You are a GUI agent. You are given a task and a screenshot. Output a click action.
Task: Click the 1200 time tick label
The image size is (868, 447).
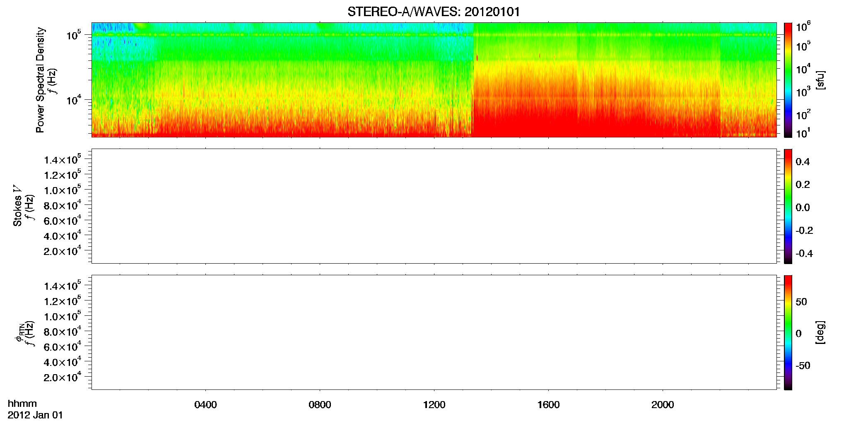click(x=434, y=405)
